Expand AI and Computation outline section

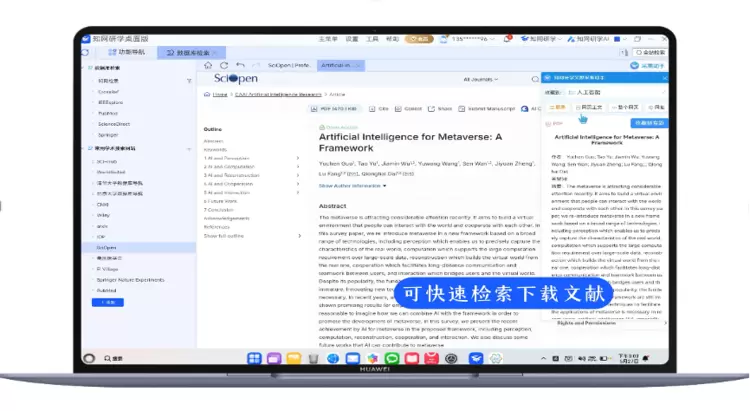pos(298,167)
